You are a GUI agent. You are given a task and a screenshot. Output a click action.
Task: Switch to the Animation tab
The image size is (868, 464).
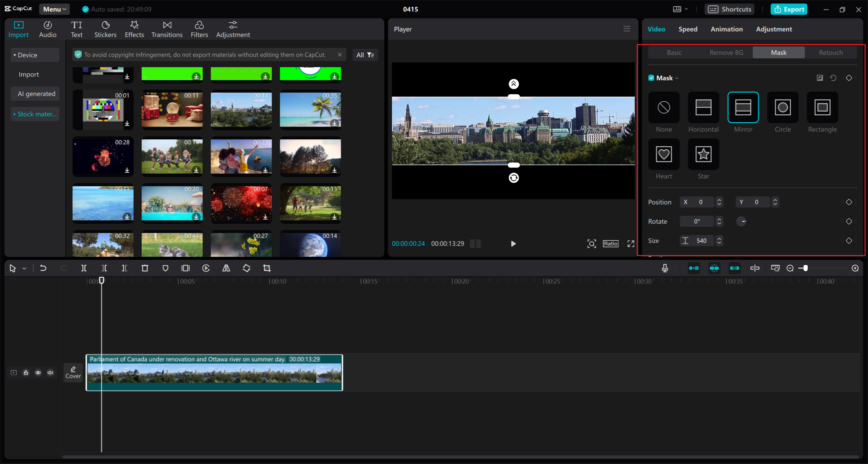click(726, 29)
